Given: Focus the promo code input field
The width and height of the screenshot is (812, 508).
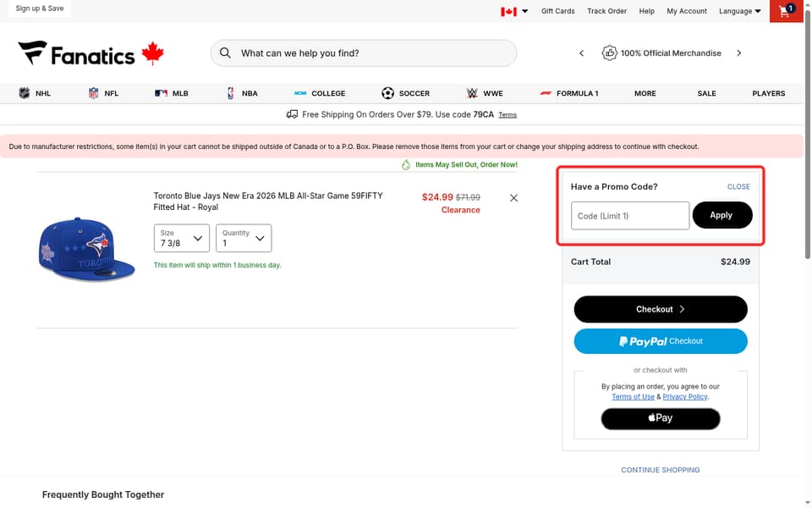Looking at the screenshot, I should point(629,216).
